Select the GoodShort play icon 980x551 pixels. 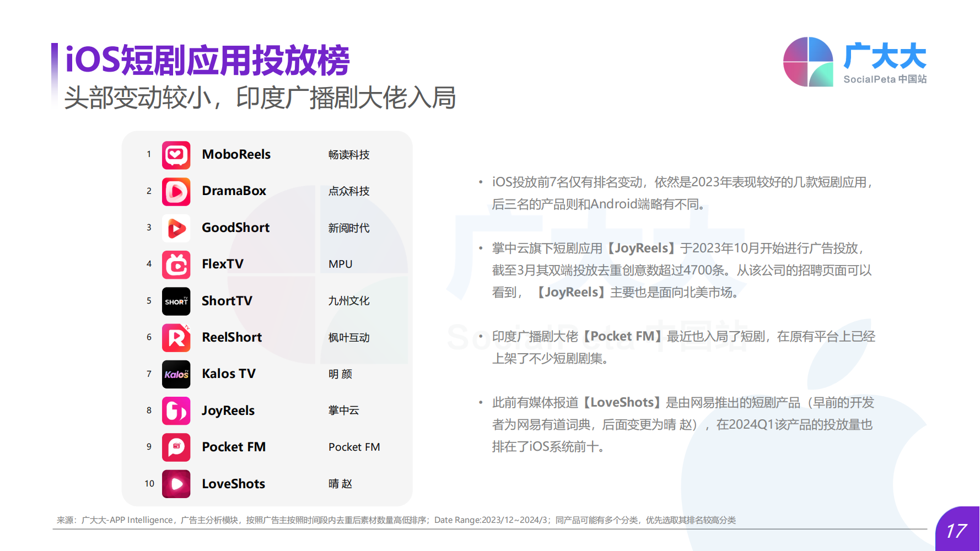pyautogui.click(x=176, y=228)
